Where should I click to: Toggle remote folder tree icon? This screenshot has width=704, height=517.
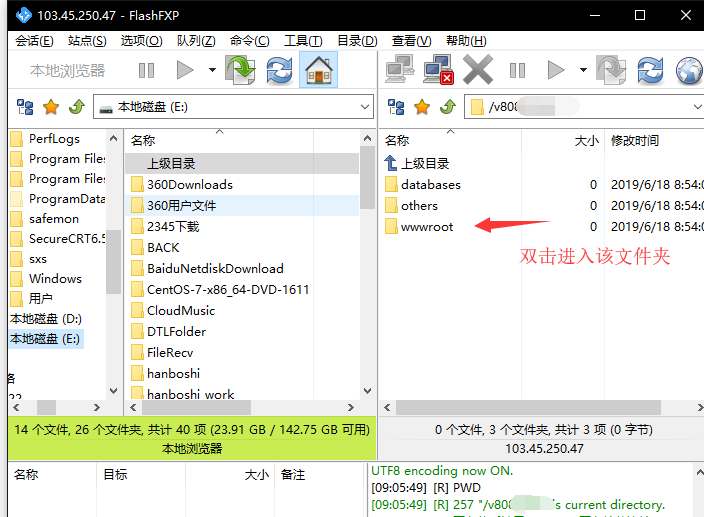396,107
